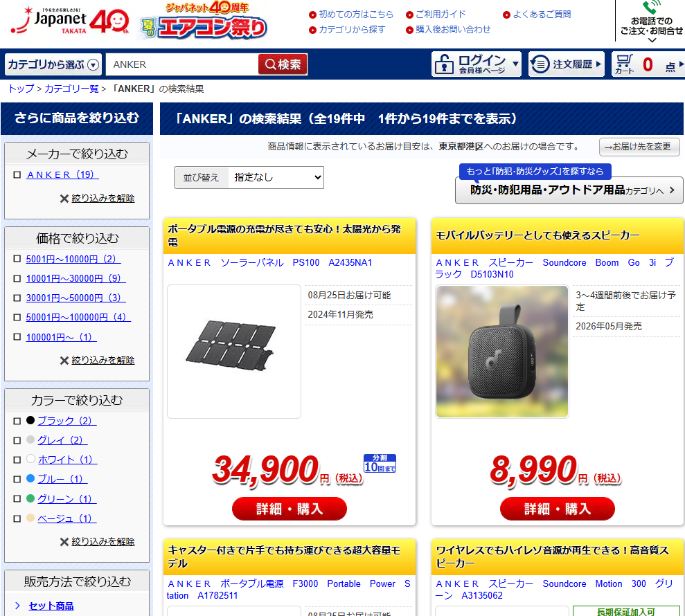Open the セット商品 filter link
The width and height of the screenshot is (685, 616).
(x=51, y=606)
